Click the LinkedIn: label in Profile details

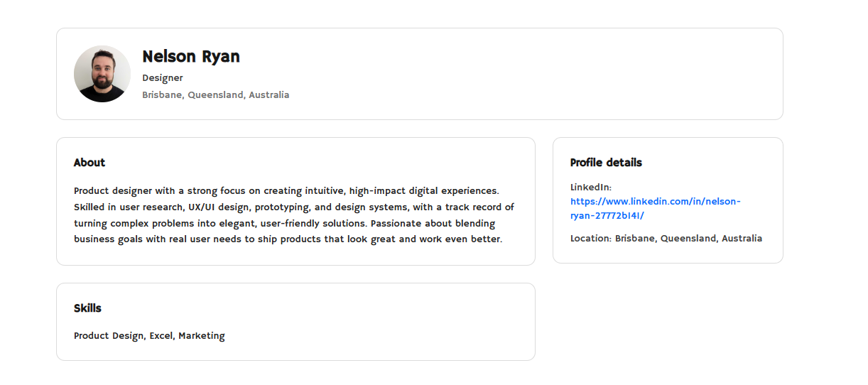(590, 188)
